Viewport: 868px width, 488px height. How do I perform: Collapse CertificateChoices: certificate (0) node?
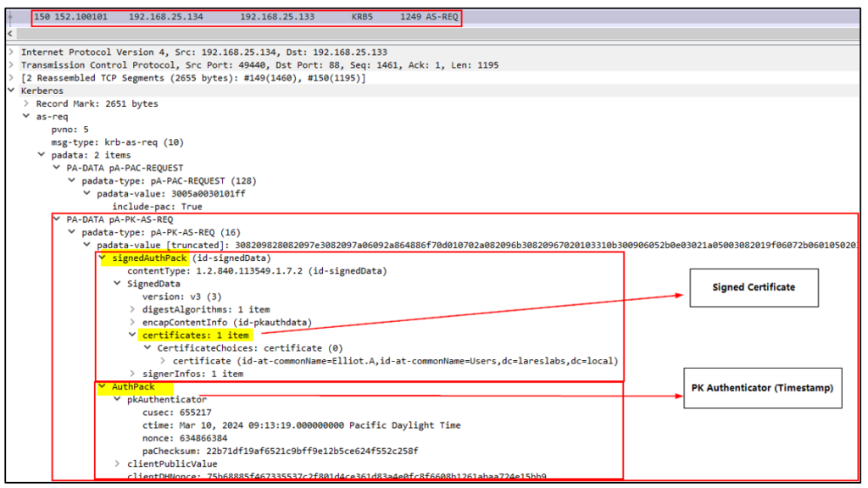tap(147, 348)
